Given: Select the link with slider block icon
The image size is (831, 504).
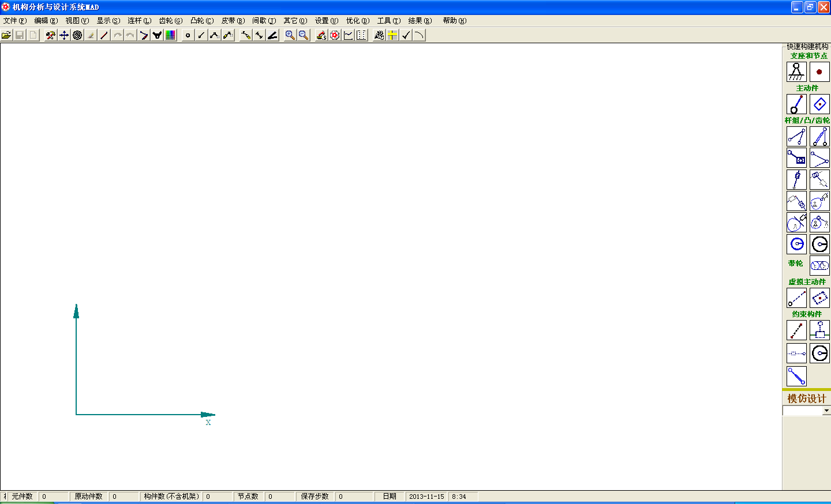Looking at the screenshot, I should pyautogui.click(x=796, y=158).
